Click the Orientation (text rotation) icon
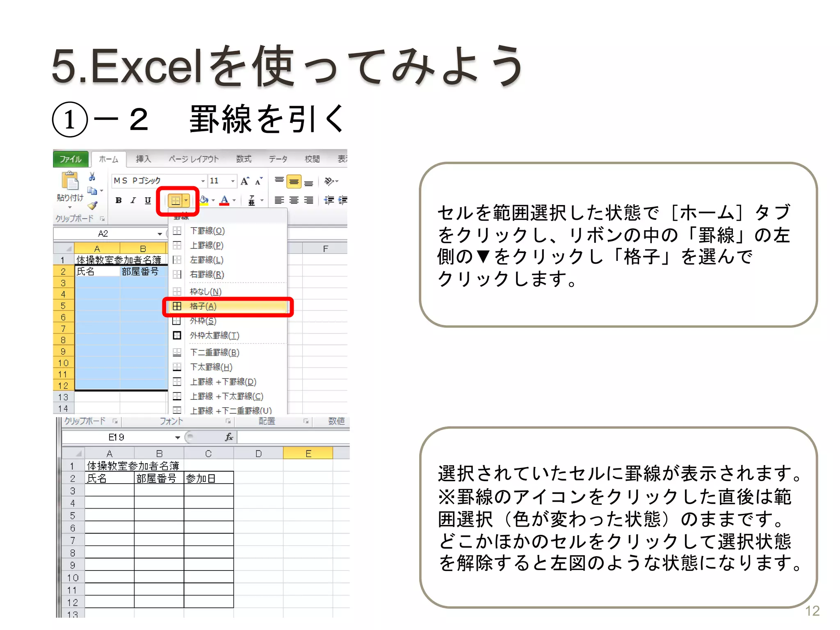The width and height of the screenshot is (840, 630). point(329,181)
